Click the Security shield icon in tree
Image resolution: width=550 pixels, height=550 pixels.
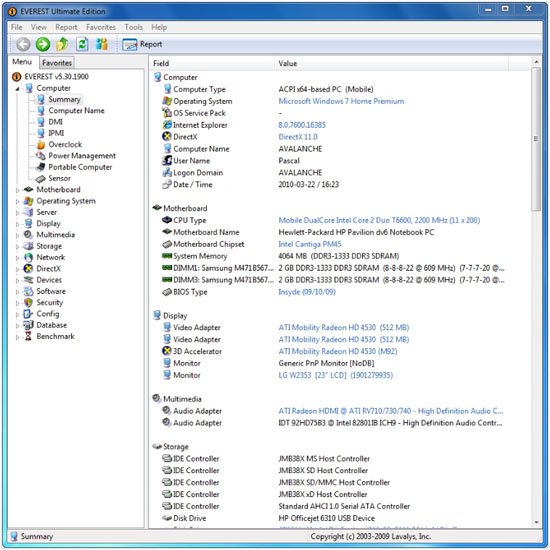28,302
